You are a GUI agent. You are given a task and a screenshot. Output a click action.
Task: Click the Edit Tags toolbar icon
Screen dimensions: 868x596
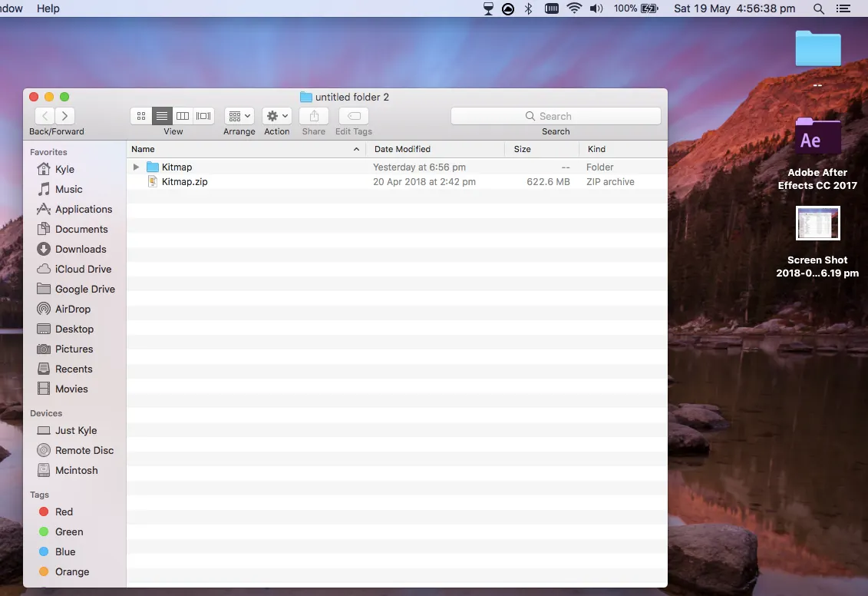point(354,116)
